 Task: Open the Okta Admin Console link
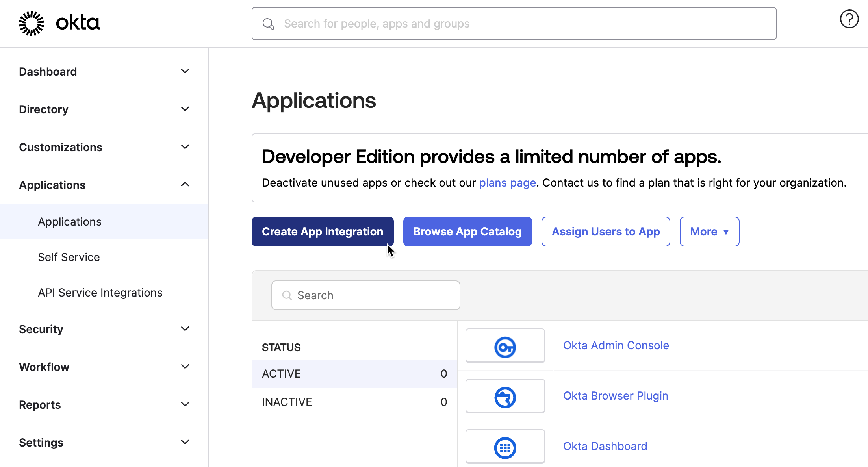(x=616, y=346)
